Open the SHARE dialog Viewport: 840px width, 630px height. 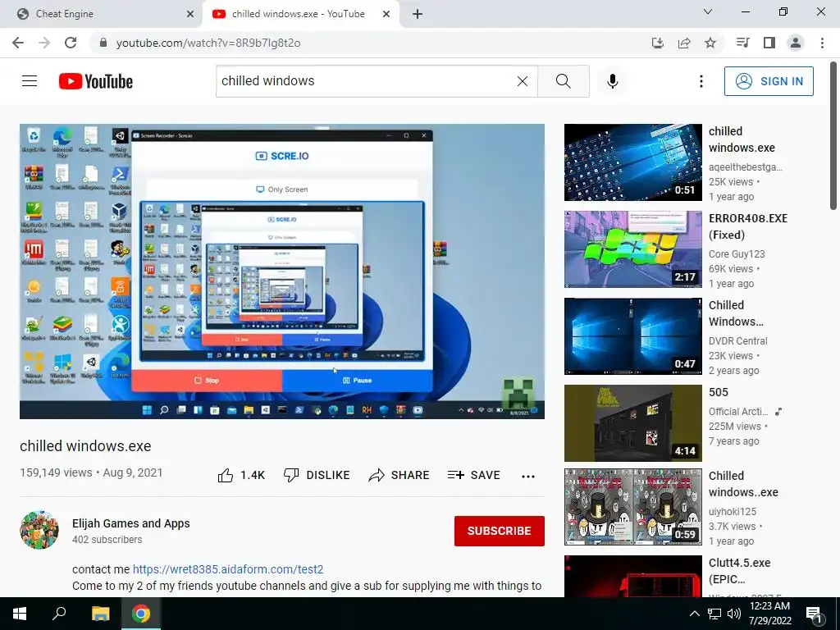point(399,475)
